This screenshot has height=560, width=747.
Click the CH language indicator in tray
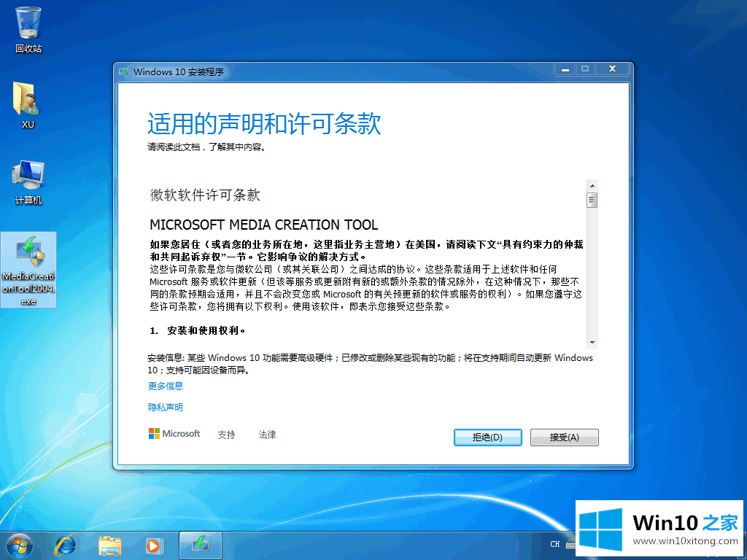[555, 544]
